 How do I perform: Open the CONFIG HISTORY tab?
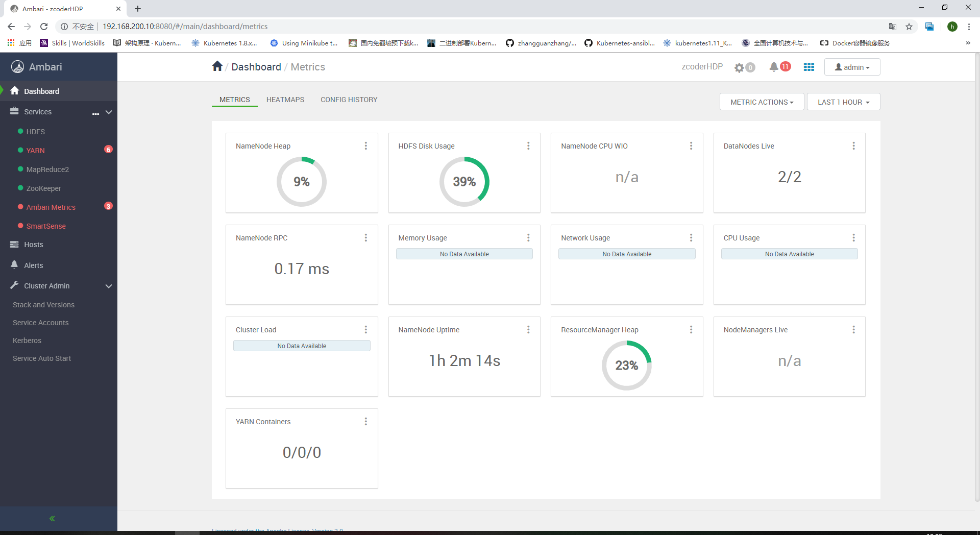point(349,100)
